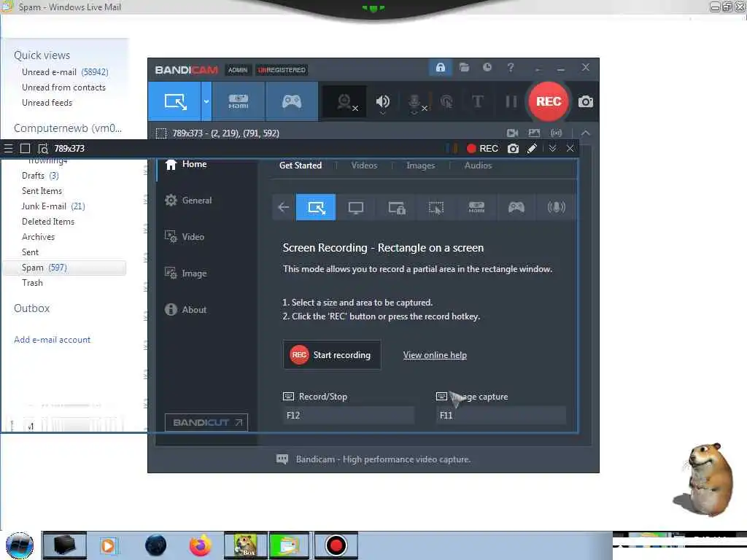
Task: Take a screenshot with the main toolbar camera icon
Action: point(586,101)
